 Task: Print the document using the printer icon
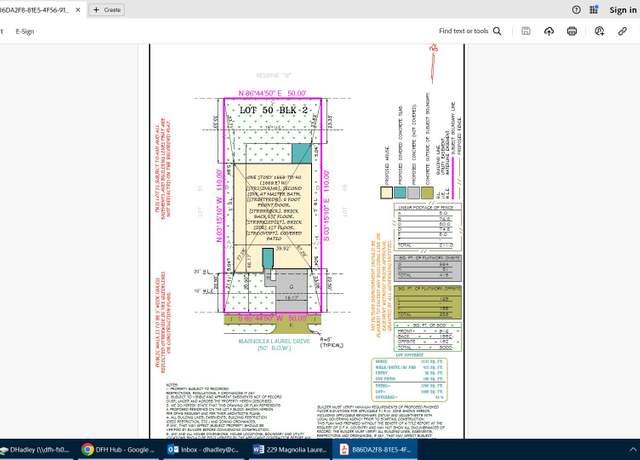pyautogui.click(x=572, y=31)
